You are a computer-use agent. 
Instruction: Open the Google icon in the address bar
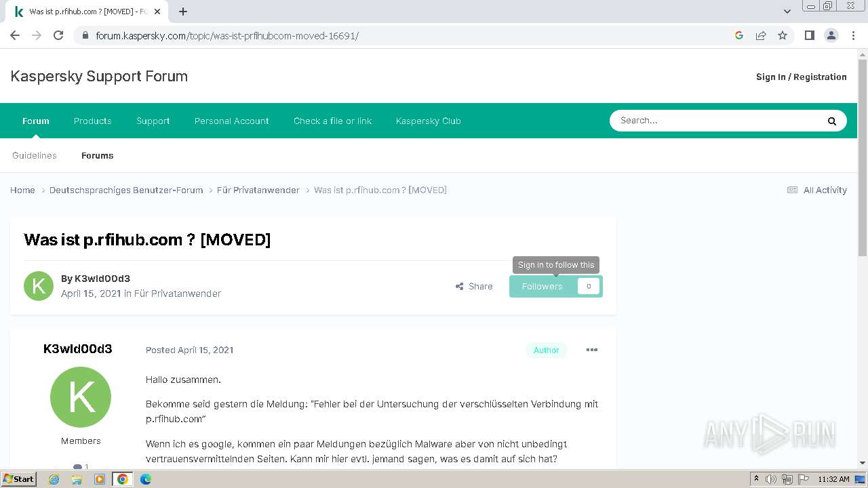click(739, 35)
